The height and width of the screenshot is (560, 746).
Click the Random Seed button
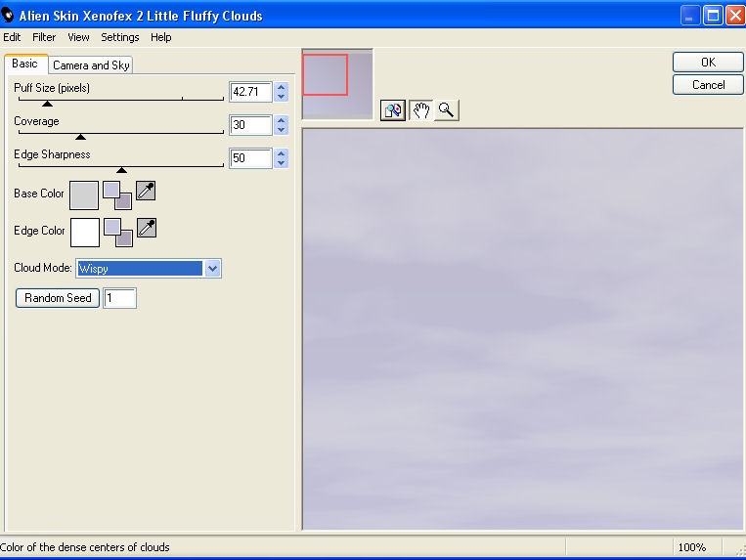[58, 298]
